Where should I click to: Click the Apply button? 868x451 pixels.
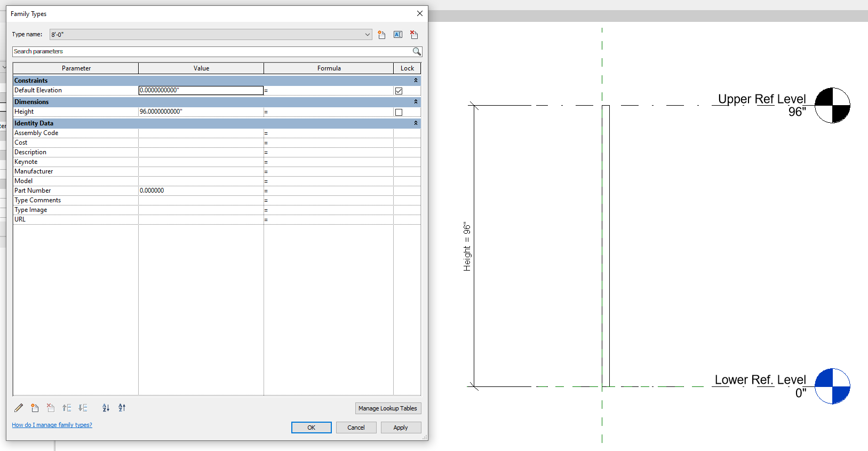point(401,428)
